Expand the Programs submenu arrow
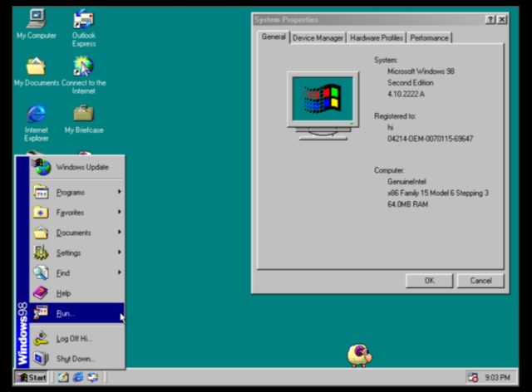Viewport: 532px width, 392px height. point(120,192)
